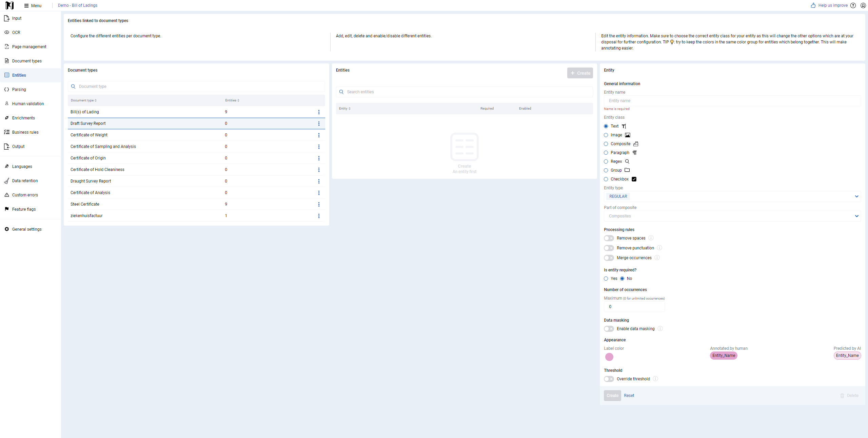This screenshot has width=868, height=438.
Task: Sort by Entities count column header
Action: (x=232, y=100)
